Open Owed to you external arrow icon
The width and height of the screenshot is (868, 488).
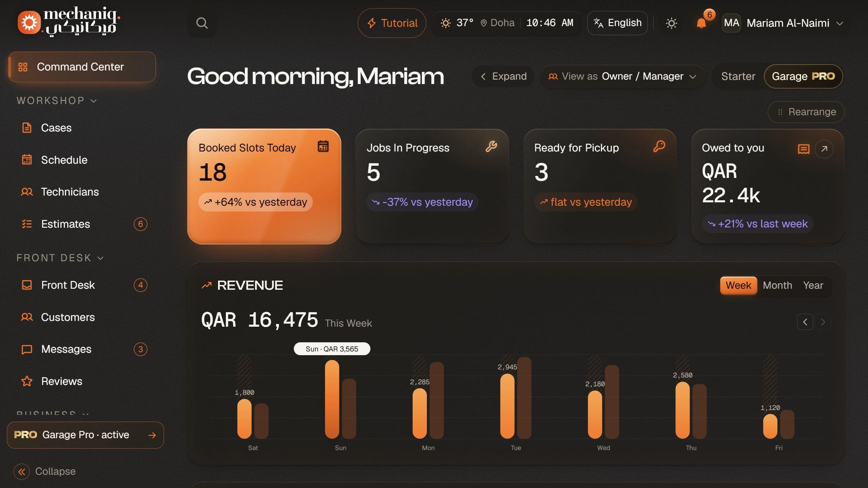pos(824,149)
